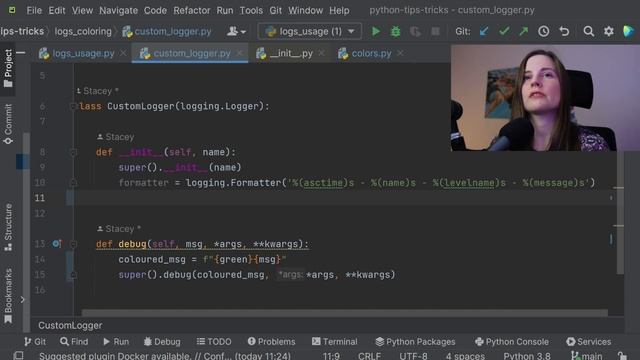The image size is (640, 360).
Task: Run with coverage icon
Action: (416, 31)
